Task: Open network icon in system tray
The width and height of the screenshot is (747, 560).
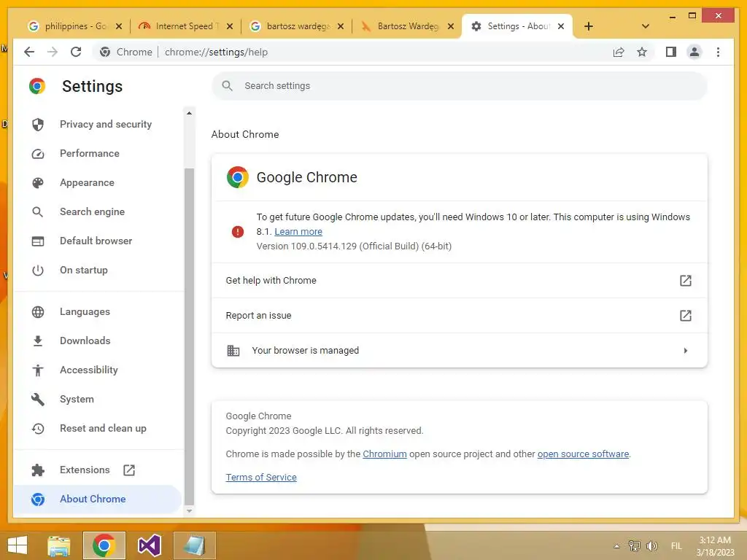Action: (635, 545)
